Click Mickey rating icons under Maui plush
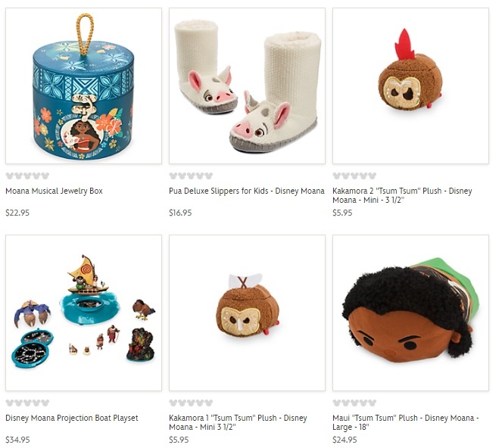Screen dimensions: 502x448 coord(354,403)
